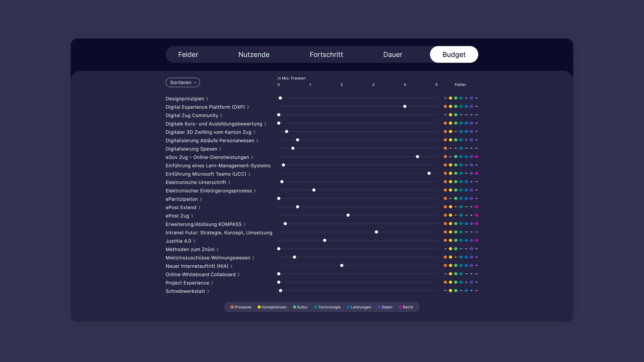Viewport: 644px width, 362px height.
Task: Select the yellow Kompetenzen dot for Designprinzipien
Action: [451, 98]
